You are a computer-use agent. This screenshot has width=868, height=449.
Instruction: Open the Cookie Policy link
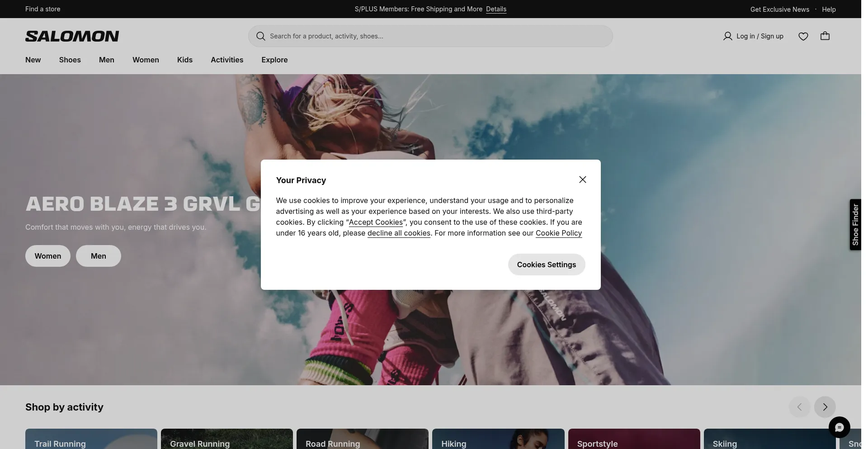coord(559,233)
